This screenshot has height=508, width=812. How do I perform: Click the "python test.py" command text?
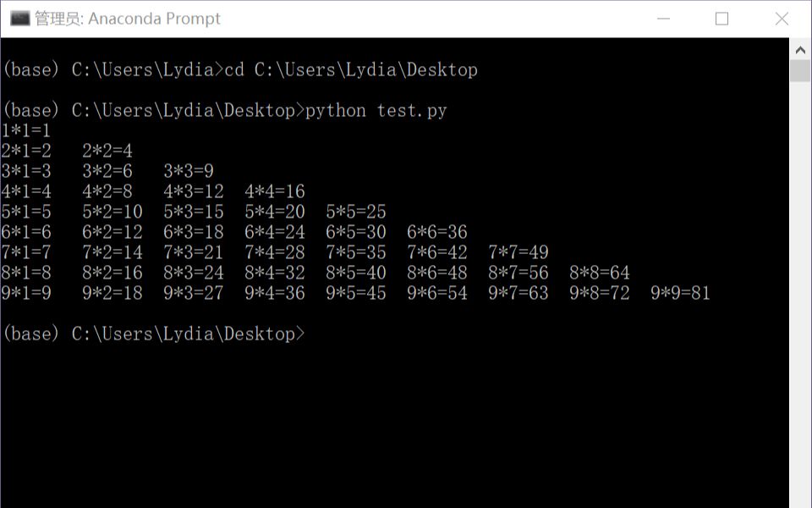[376, 110]
